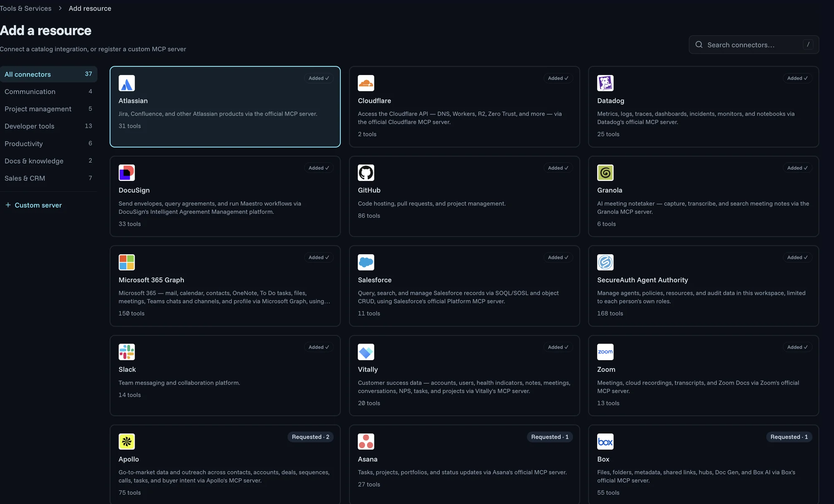Click the Requested · 1 badge on Box

(789, 437)
